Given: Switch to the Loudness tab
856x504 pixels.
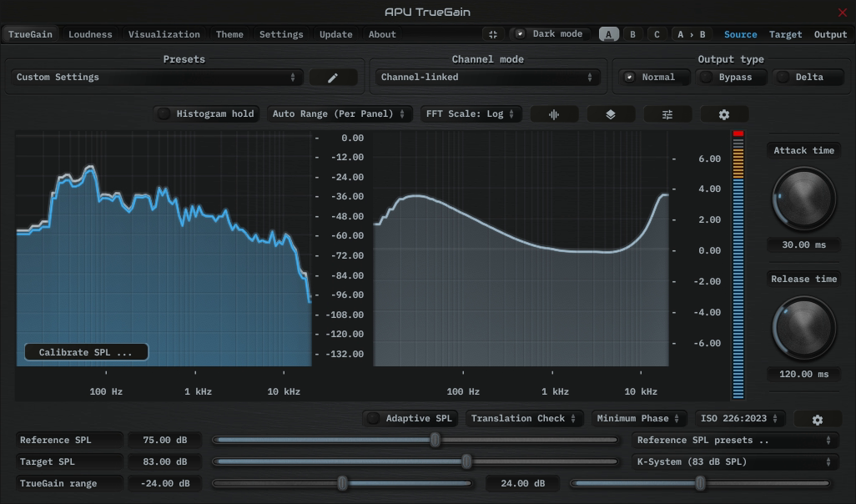Looking at the screenshot, I should click(x=90, y=34).
